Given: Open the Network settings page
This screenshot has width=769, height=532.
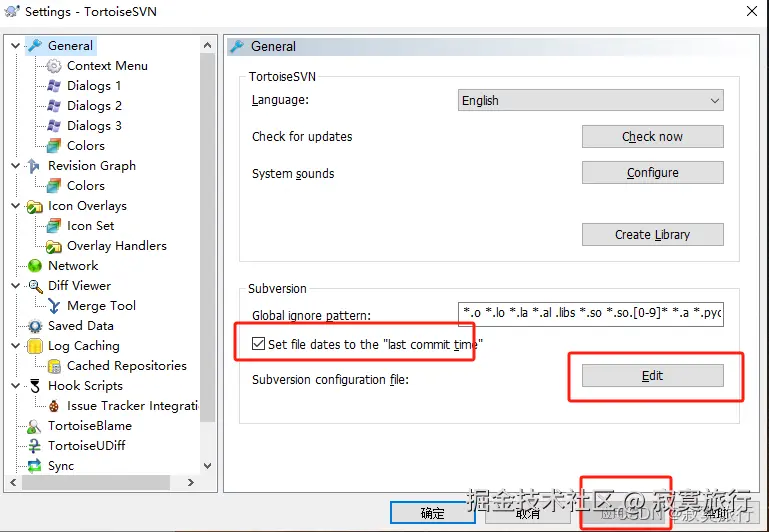Looking at the screenshot, I should tap(73, 266).
